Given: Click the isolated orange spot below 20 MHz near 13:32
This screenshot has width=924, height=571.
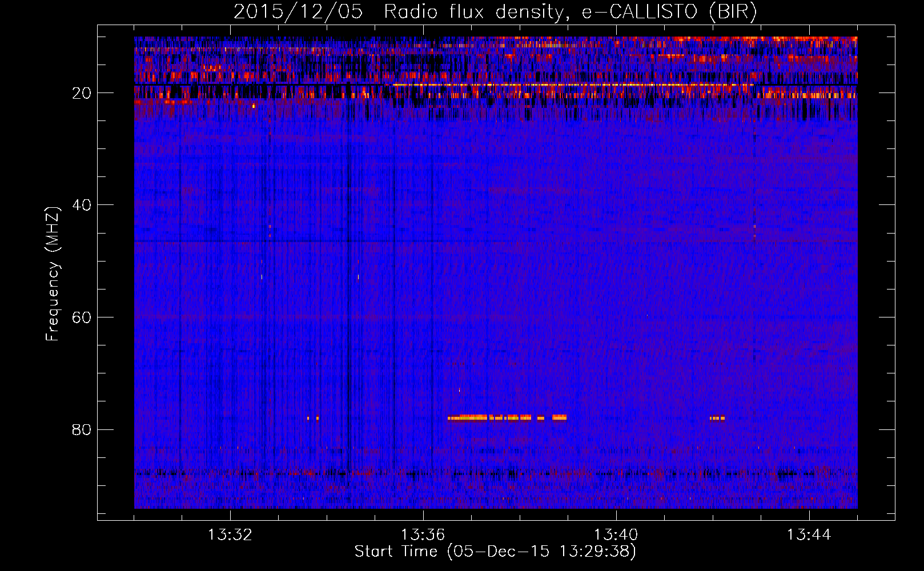Looking at the screenshot, I should point(254,106).
